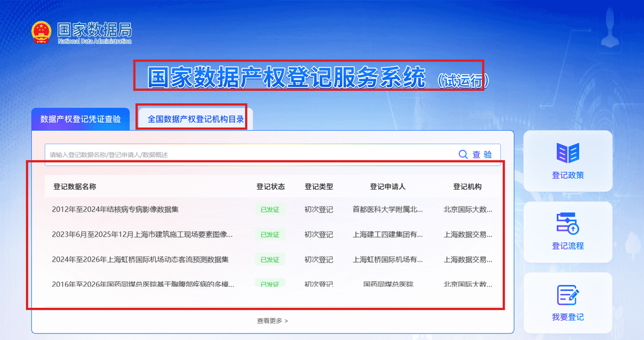
Task: Click 查看更多 link
Action: 273,321
